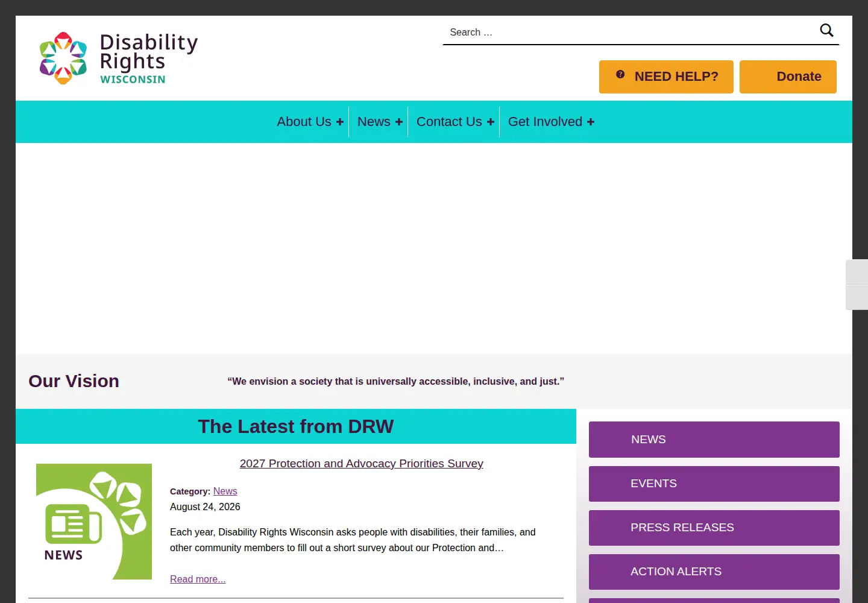Viewport: 868px width, 603px height.
Task: Expand the Get Involved menu plus icon
Action: click(x=591, y=122)
